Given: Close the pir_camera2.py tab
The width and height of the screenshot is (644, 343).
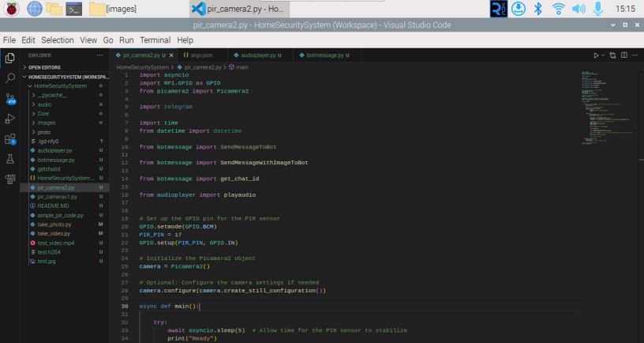Looking at the screenshot, I should (x=171, y=55).
